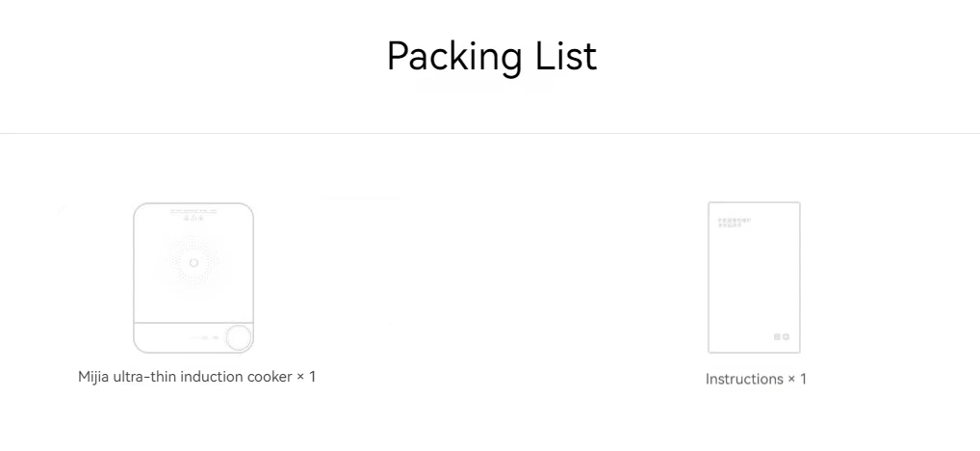The height and width of the screenshot is (451, 980).
Task: Click the horizontal divider under the heading
Action: point(490,133)
